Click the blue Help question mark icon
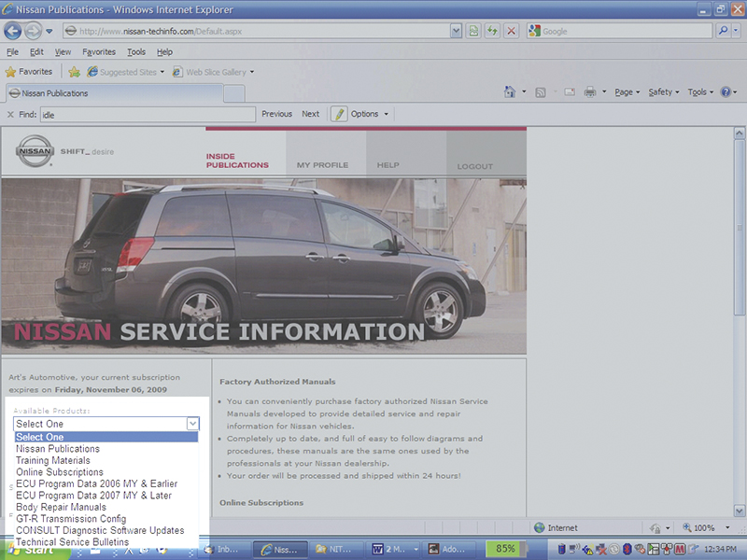747x560 pixels. [x=726, y=91]
